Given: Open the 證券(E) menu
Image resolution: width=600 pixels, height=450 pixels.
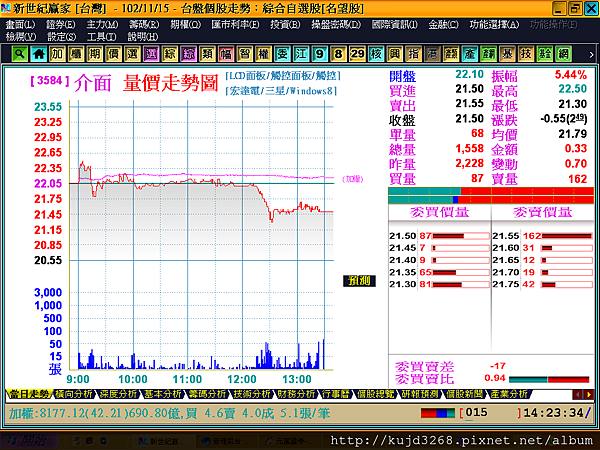Looking at the screenshot, I should pos(61,24).
